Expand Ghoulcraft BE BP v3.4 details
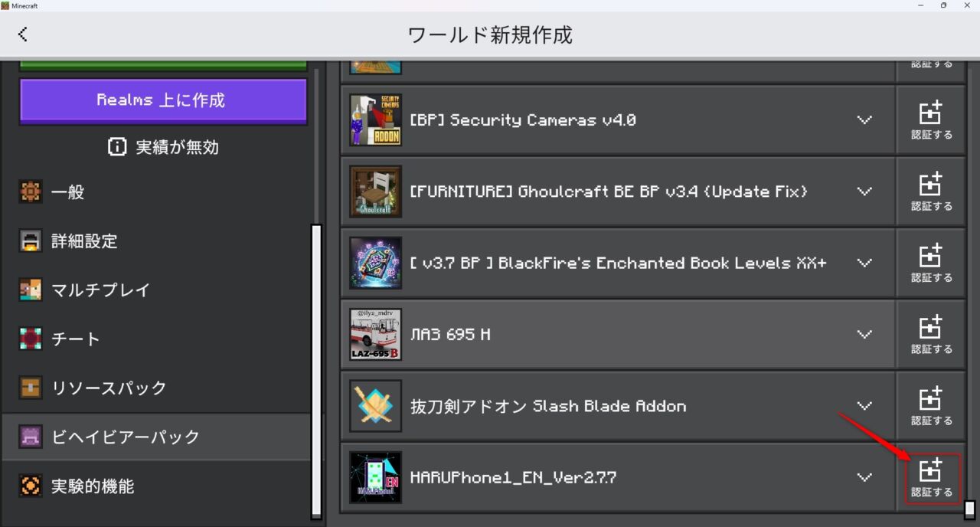The height and width of the screenshot is (527, 980). point(864,191)
